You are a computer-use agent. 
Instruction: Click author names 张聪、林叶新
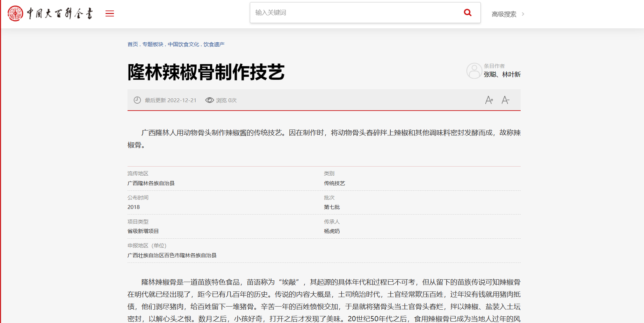point(502,75)
